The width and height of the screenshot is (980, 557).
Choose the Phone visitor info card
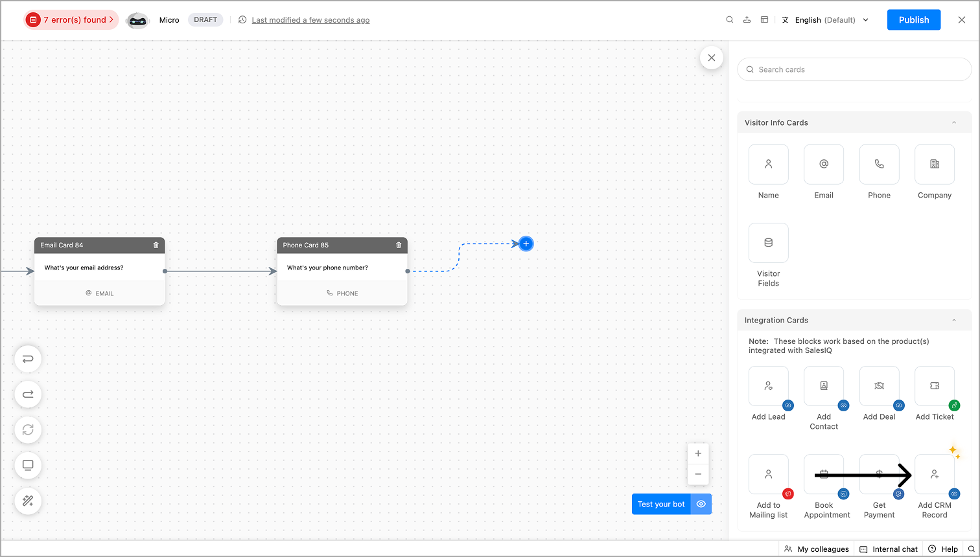pos(879,165)
